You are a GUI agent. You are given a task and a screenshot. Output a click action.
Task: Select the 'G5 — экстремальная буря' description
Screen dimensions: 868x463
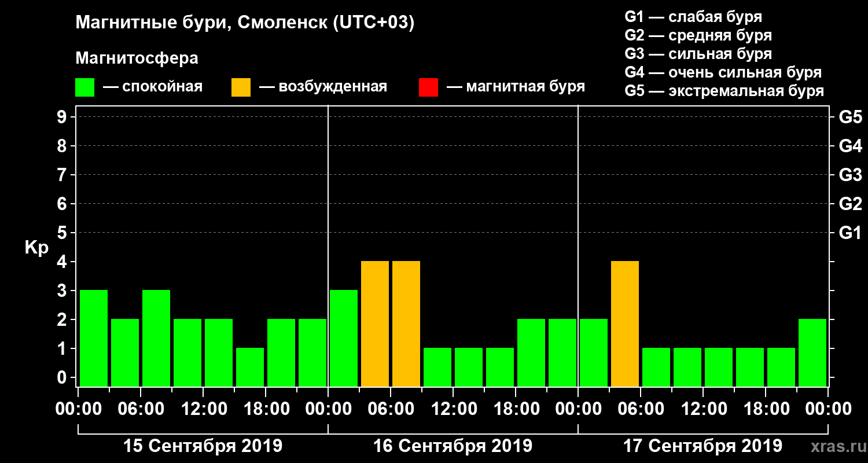click(x=724, y=91)
